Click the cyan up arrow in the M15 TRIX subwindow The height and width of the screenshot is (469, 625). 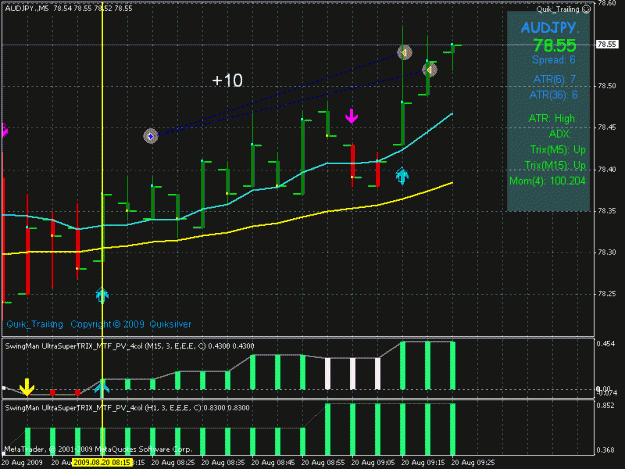click(102, 388)
